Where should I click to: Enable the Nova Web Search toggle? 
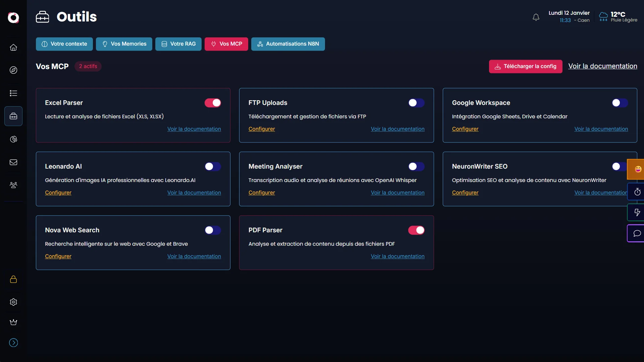pos(213,230)
